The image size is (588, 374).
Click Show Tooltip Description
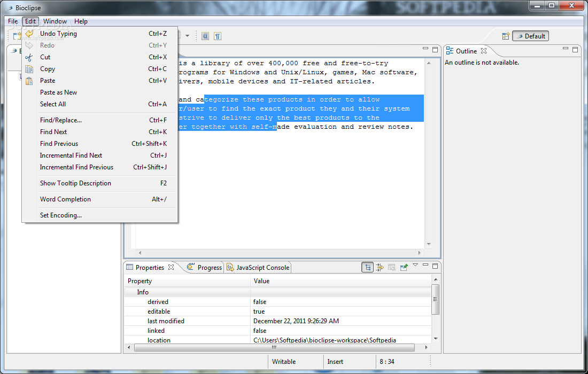[100, 183]
